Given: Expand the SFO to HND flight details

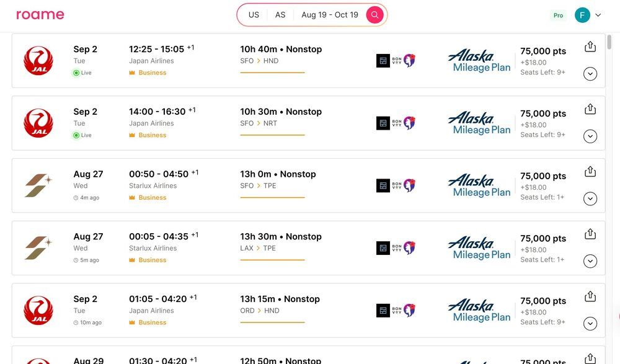Looking at the screenshot, I should [590, 74].
